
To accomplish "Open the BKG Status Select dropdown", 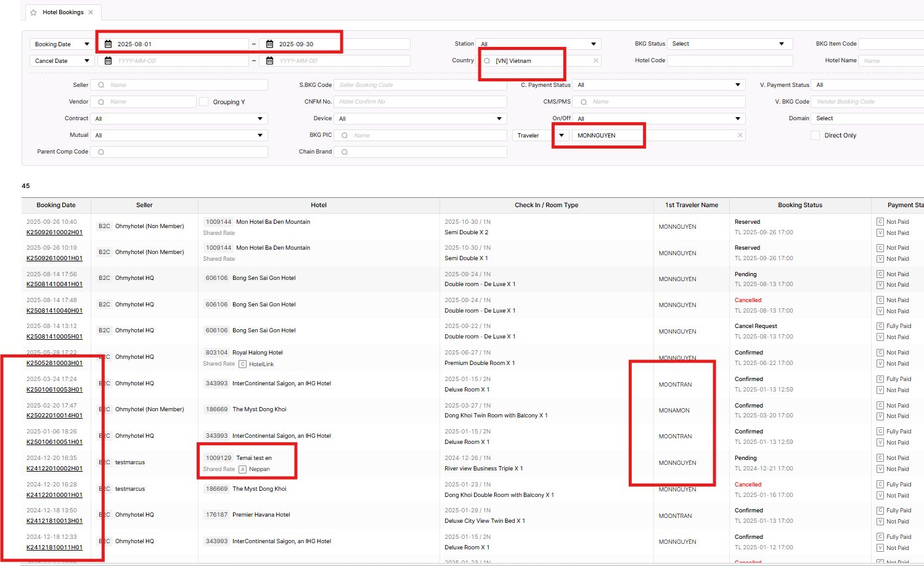I will click(781, 44).
